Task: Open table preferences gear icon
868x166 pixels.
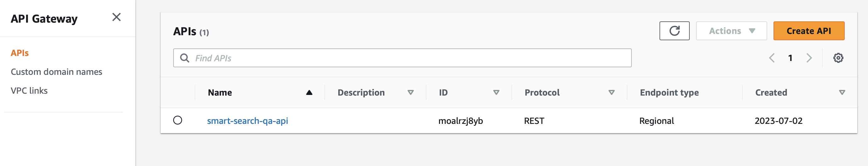Action: click(838, 58)
